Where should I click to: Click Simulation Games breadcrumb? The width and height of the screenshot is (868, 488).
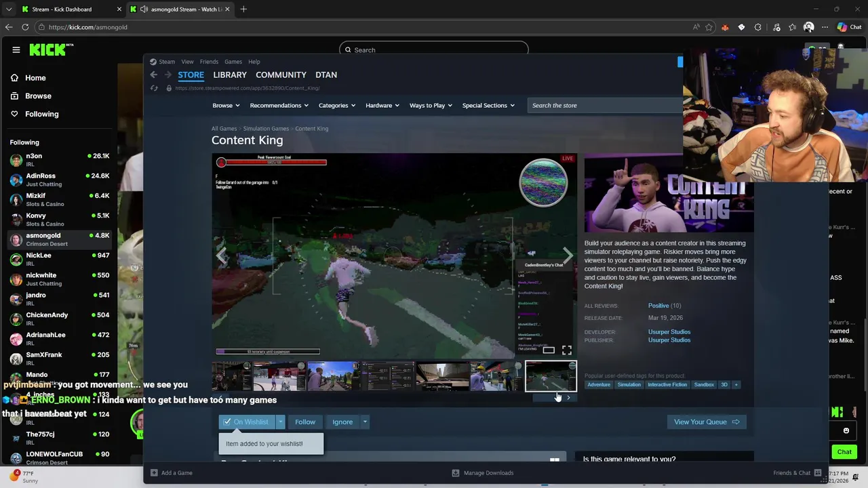tap(266, 128)
